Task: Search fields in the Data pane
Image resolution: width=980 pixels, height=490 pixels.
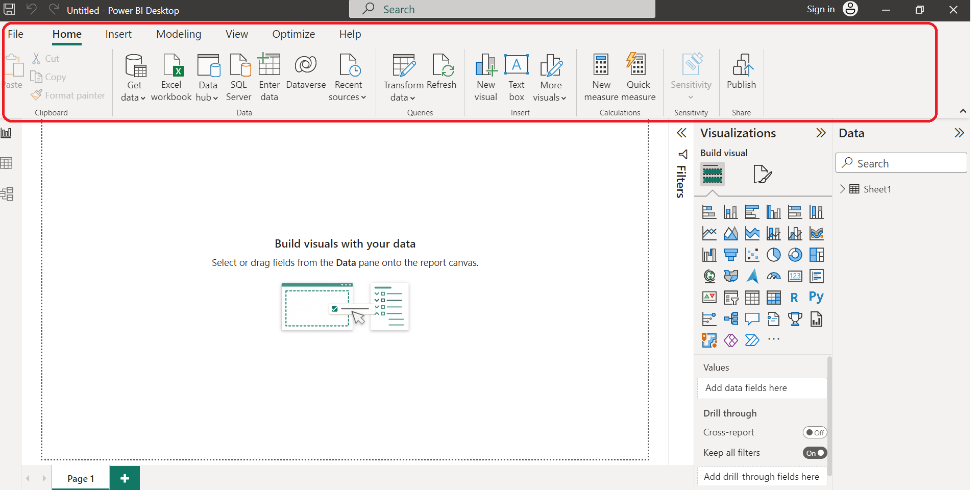Action: pos(901,163)
